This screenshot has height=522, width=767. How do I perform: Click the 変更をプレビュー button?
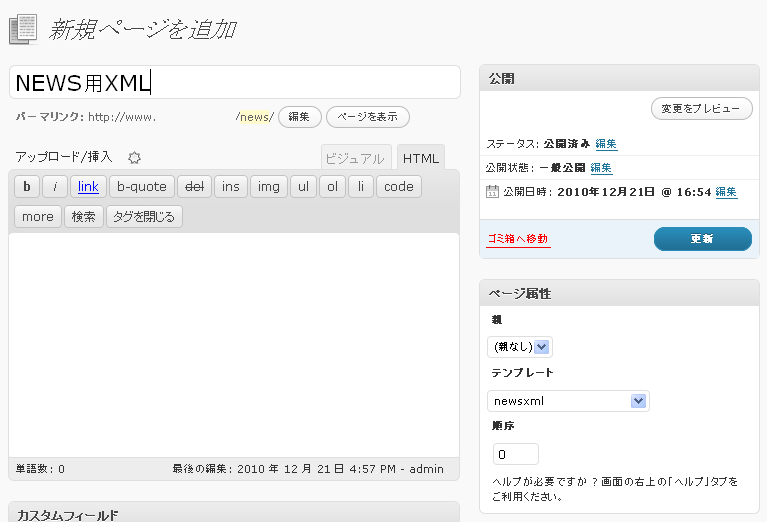[701, 109]
